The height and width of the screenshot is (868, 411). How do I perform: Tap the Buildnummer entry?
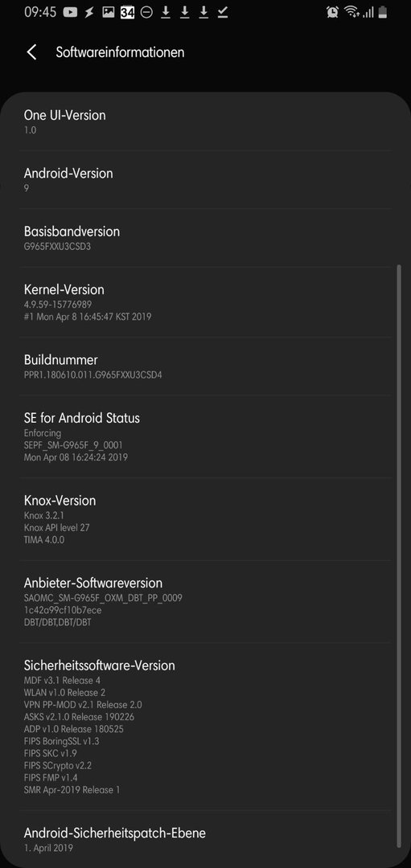(x=206, y=366)
